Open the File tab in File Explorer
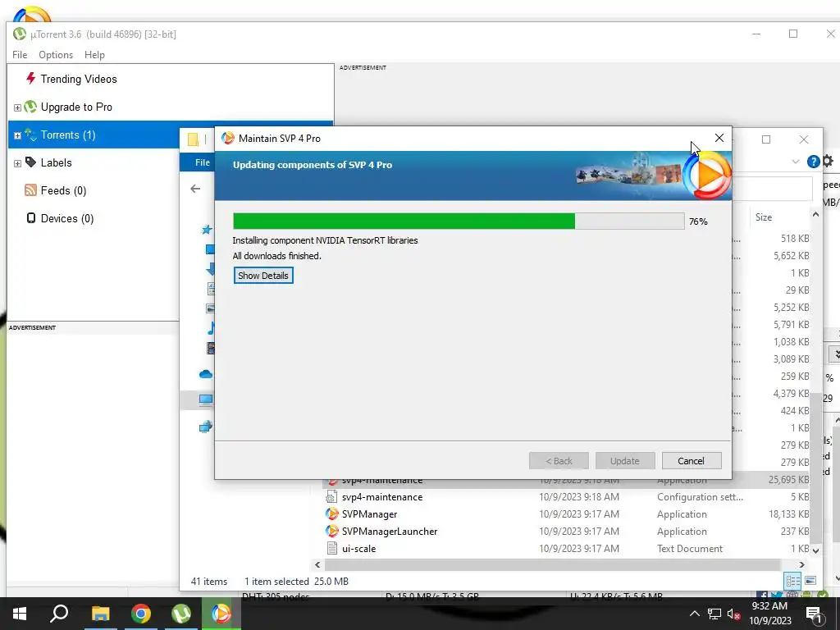 tap(203, 162)
